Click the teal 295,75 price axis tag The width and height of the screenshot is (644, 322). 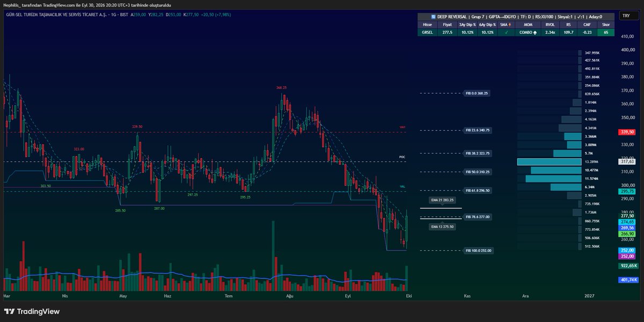tap(627, 192)
